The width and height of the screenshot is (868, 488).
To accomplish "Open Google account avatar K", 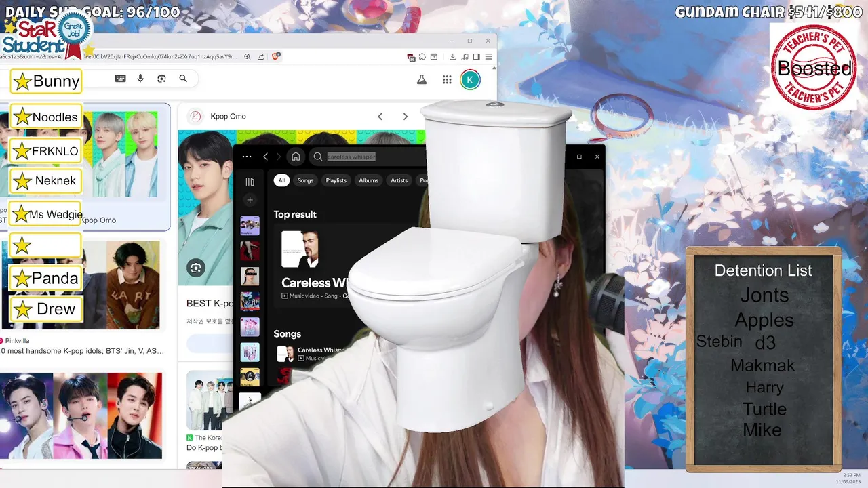I will coord(470,79).
